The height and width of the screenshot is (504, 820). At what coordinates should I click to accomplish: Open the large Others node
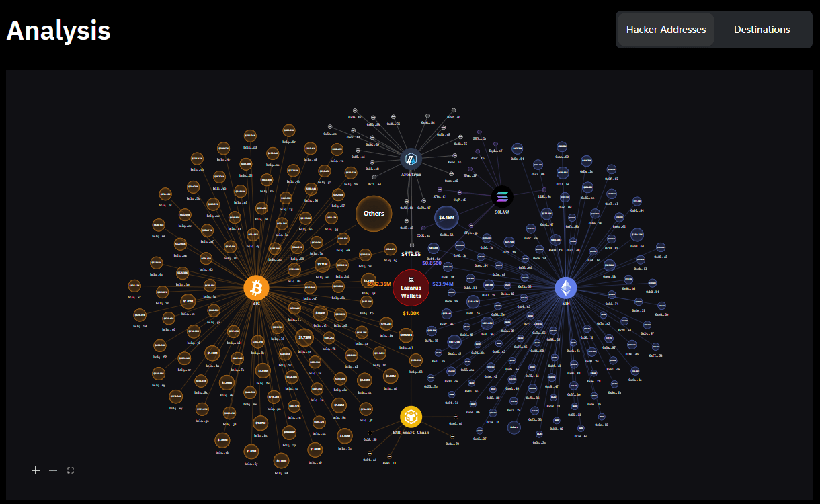(x=374, y=214)
